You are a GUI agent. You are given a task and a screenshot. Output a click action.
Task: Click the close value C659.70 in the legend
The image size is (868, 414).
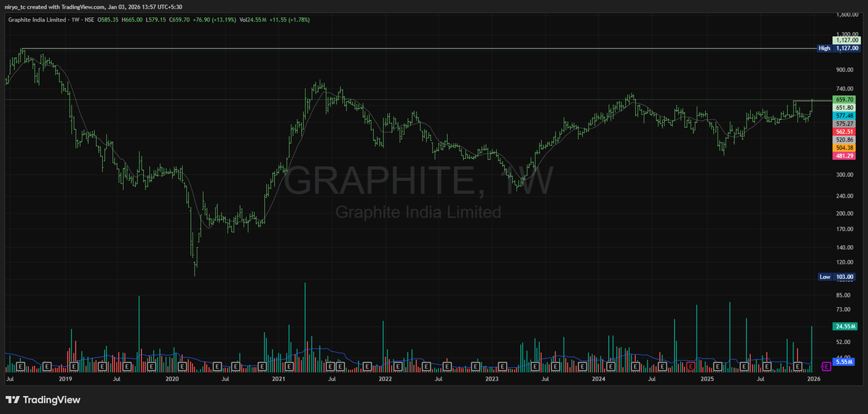coord(179,20)
